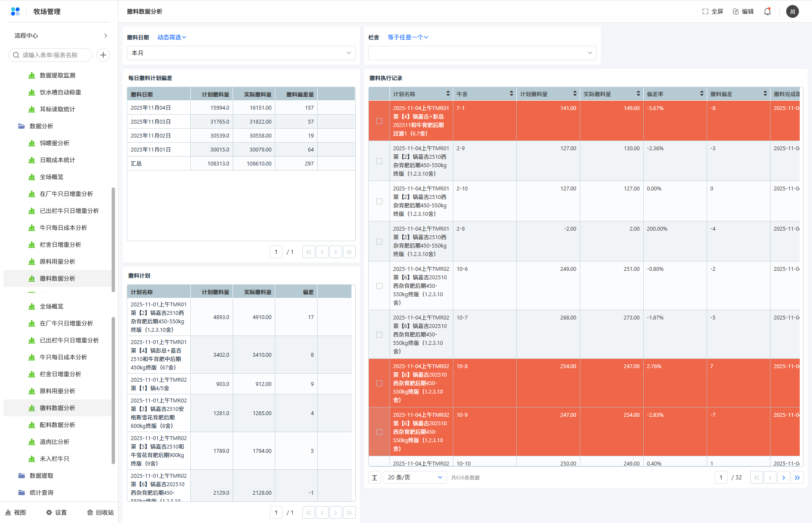
Task: Go to next page of execution records
Action: point(783,477)
